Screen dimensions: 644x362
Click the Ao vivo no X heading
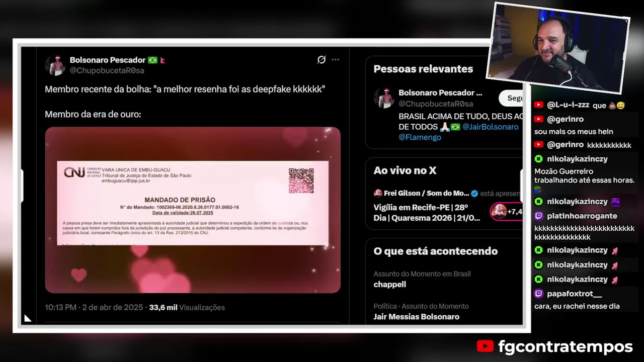pos(405,170)
